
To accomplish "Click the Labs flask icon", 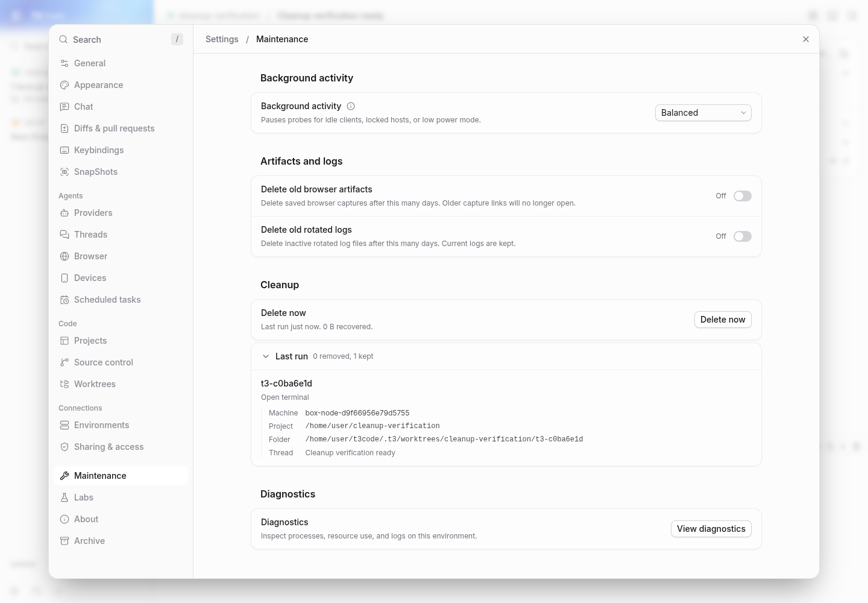I will point(64,497).
